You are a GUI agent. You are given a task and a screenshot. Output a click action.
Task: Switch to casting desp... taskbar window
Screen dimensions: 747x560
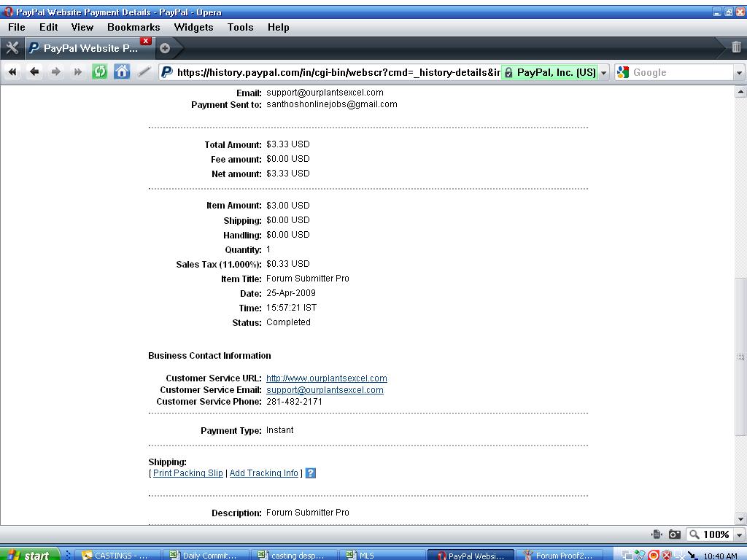(294, 555)
